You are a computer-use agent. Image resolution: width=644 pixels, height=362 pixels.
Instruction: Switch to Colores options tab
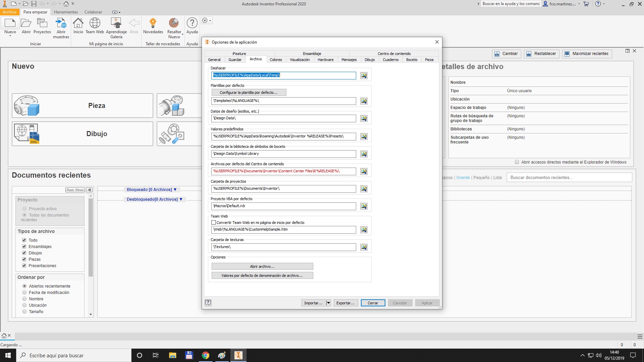276,60
